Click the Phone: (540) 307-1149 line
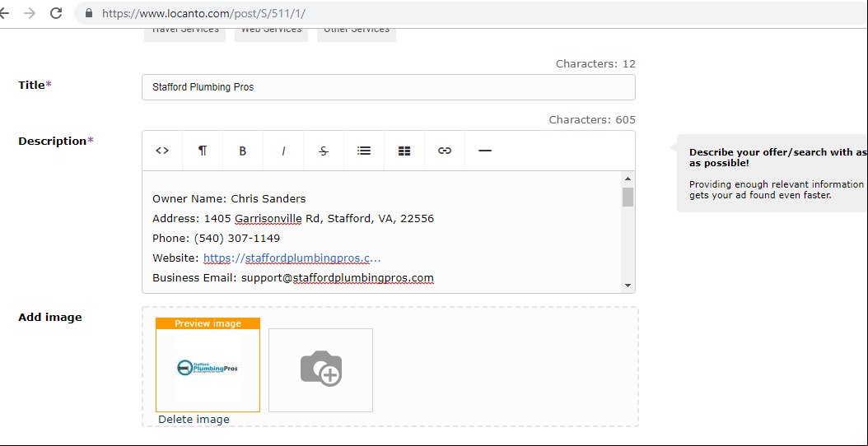The image size is (868, 446). (x=217, y=239)
